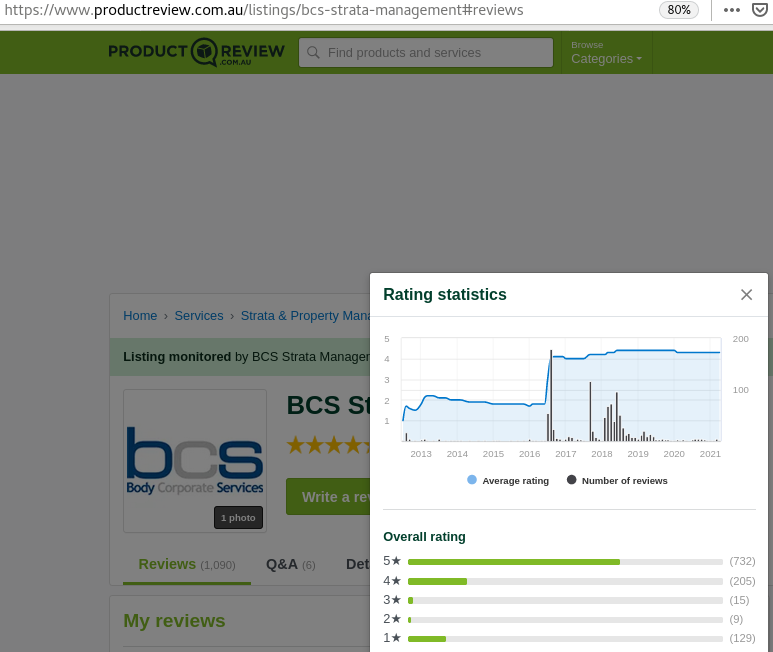Toggle Number of reviews legend item
This screenshot has width=773, height=652.
(617, 480)
